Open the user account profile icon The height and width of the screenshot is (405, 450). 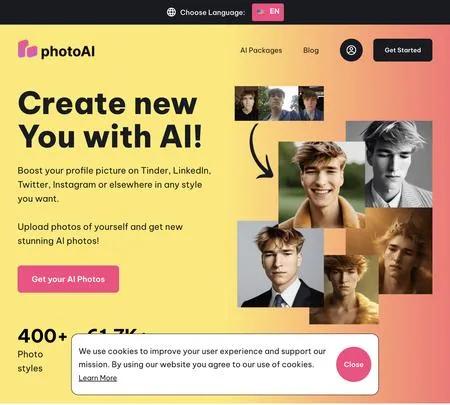pyautogui.click(x=351, y=50)
